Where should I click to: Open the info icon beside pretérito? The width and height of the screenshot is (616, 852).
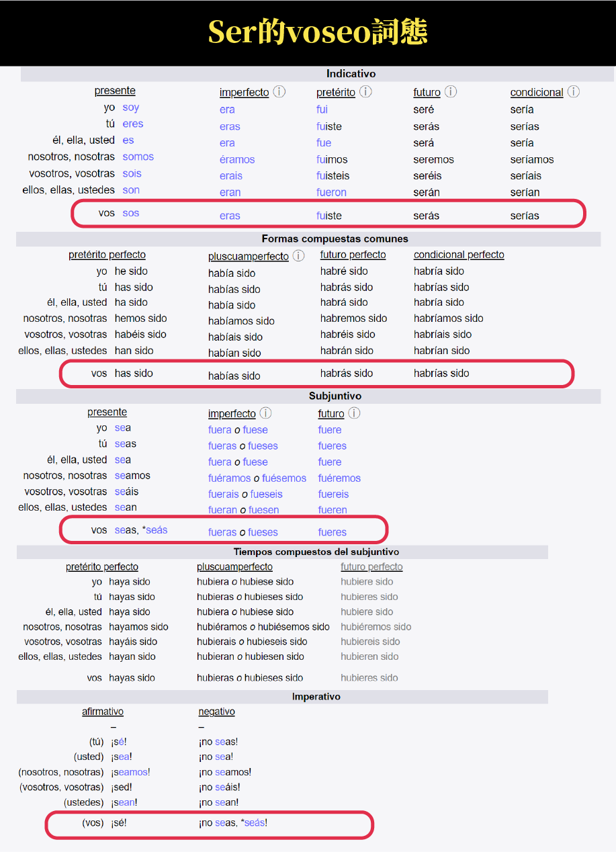tap(365, 92)
